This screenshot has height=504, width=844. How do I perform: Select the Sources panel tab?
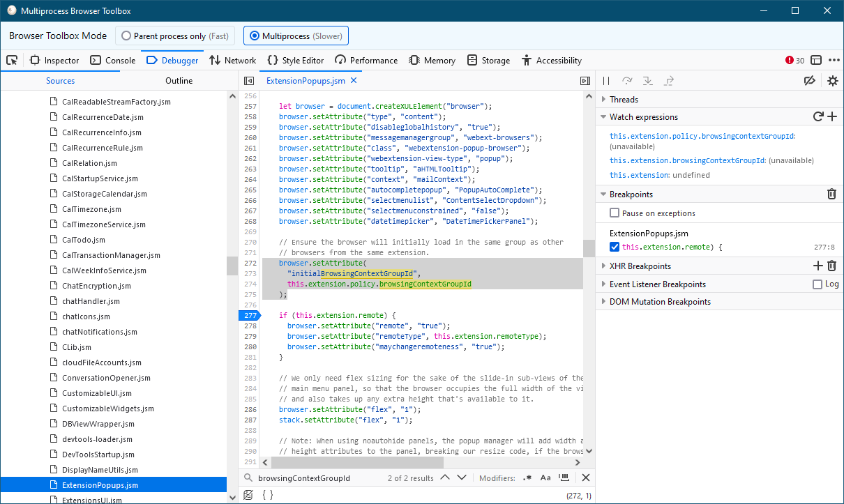coord(60,81)
